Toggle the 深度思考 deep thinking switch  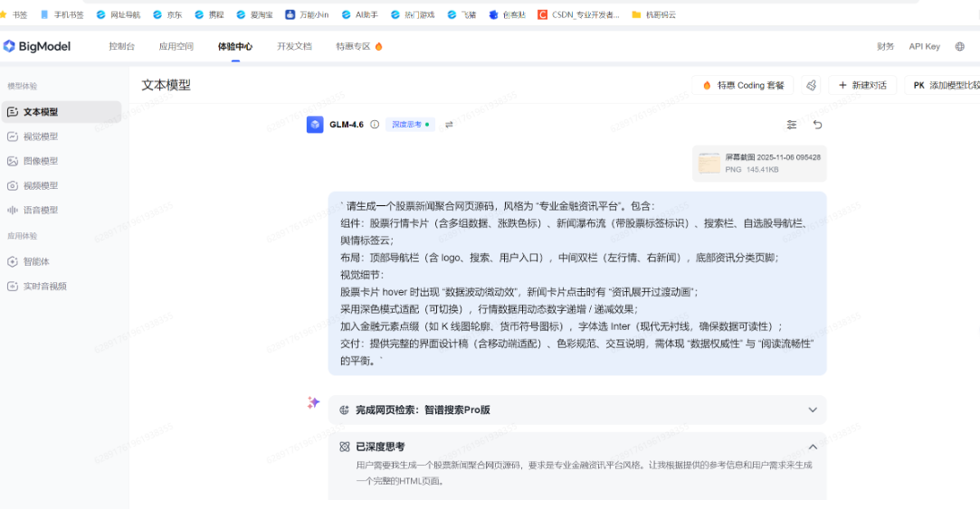click(411, 125)
